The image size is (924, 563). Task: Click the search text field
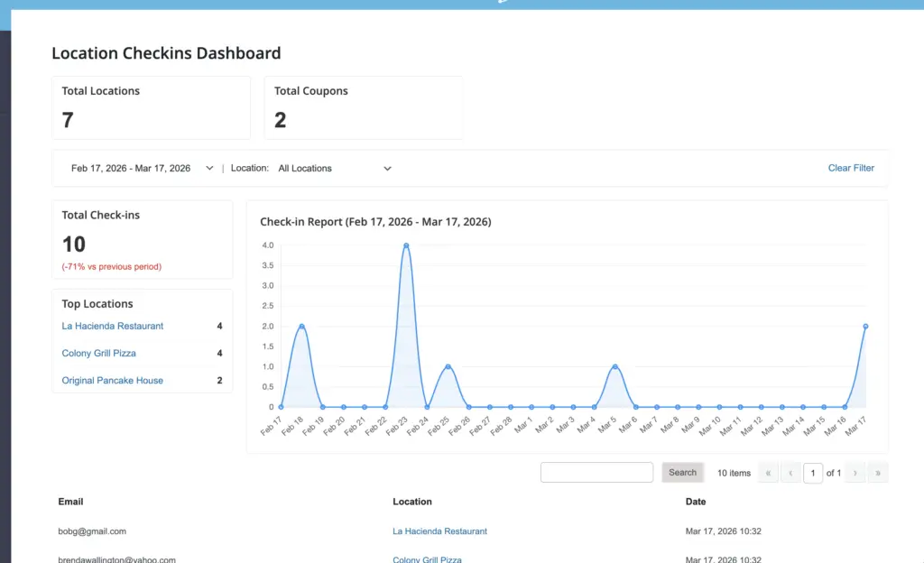[596, 472]
